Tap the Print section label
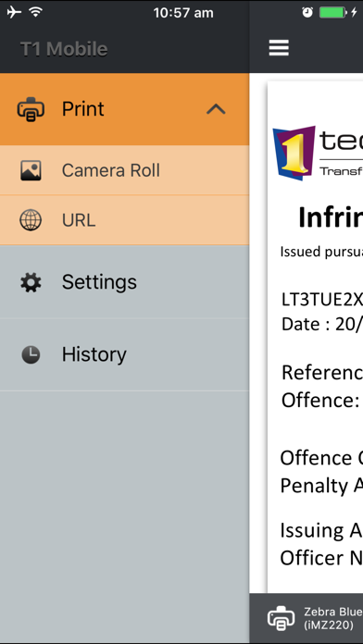363x644 pixels. pyautogui.click(x=83, y=109)
